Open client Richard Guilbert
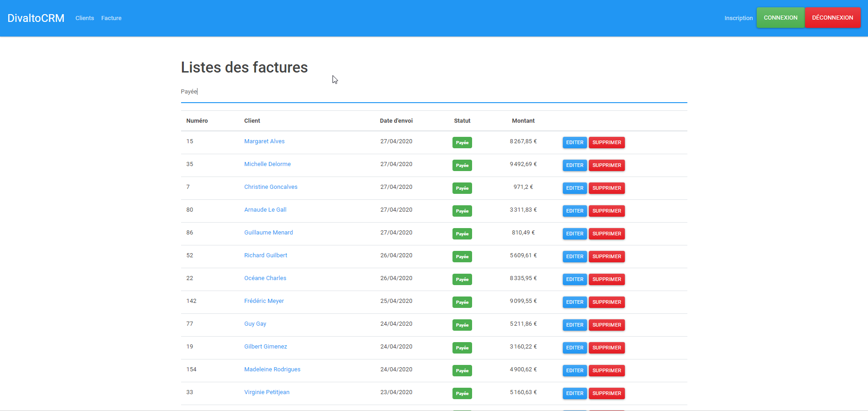The width and height of the screenshot is (868, 411). (x=265, y=255)
